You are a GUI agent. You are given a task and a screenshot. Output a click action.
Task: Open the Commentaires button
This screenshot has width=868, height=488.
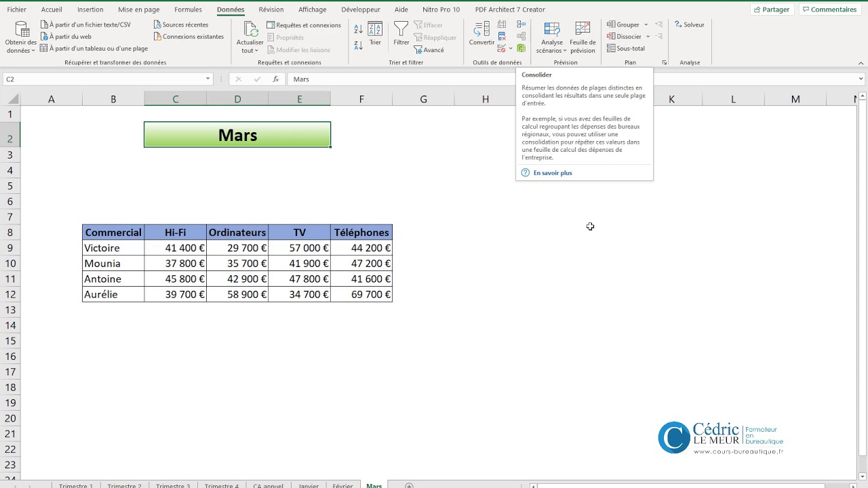click(x=829, y=9)
